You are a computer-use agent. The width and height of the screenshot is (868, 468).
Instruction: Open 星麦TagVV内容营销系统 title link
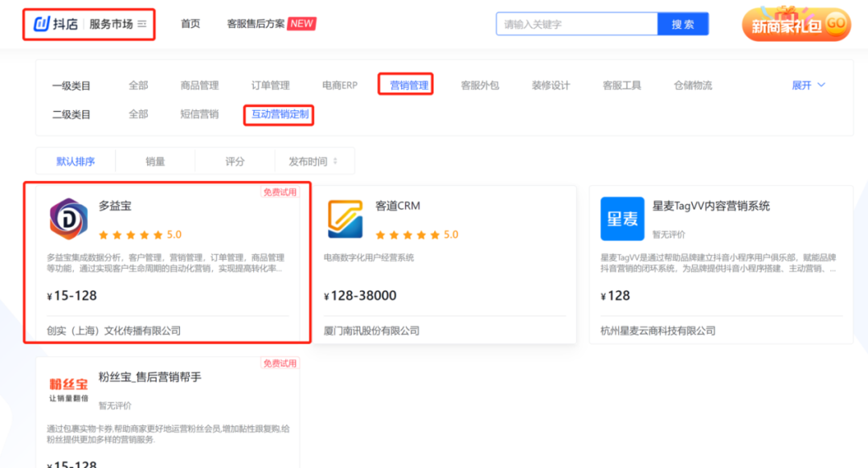(710, 206)
